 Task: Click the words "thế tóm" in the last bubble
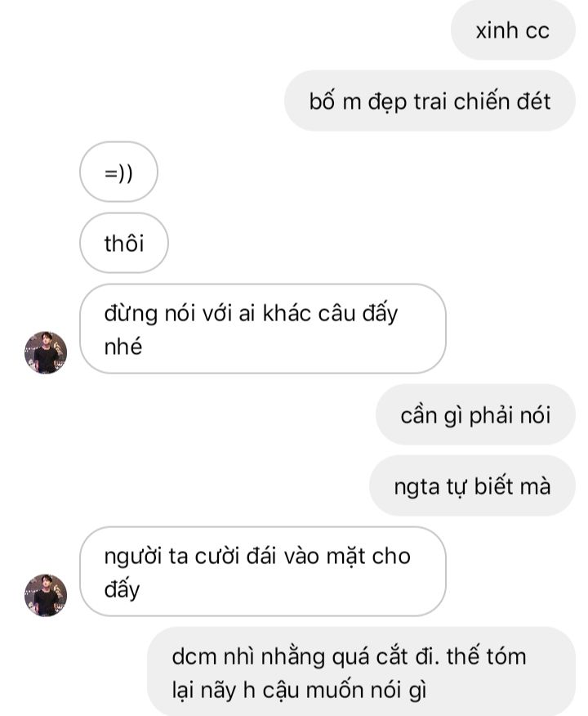coord(486,656)
